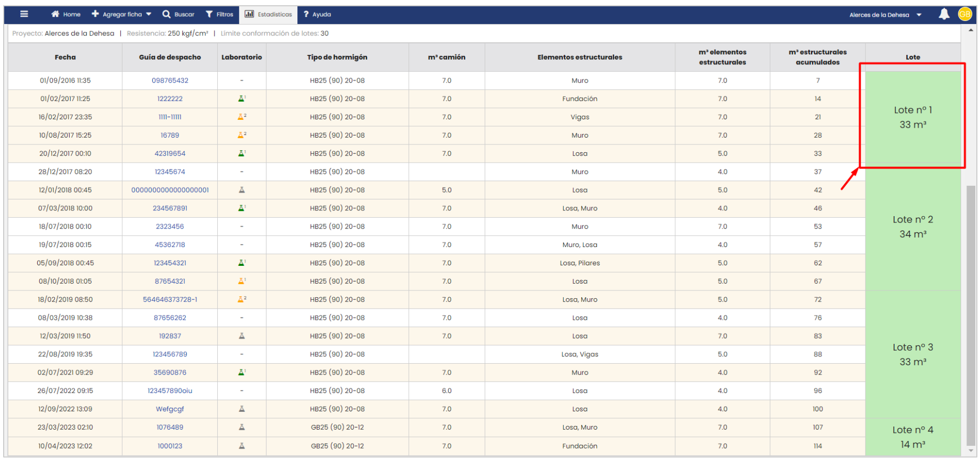Viewport: 980px width, 460px height.
Task: Click green lab flask for guide 123454321
Action: pyautogui.click(x=241, y=263)
